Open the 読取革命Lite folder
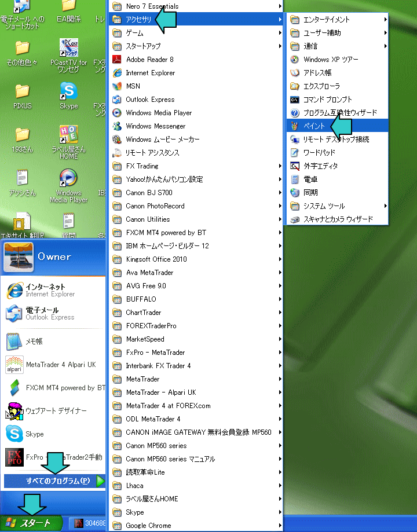The height and width of the screenshot is (532, 417). pos(196,472)
